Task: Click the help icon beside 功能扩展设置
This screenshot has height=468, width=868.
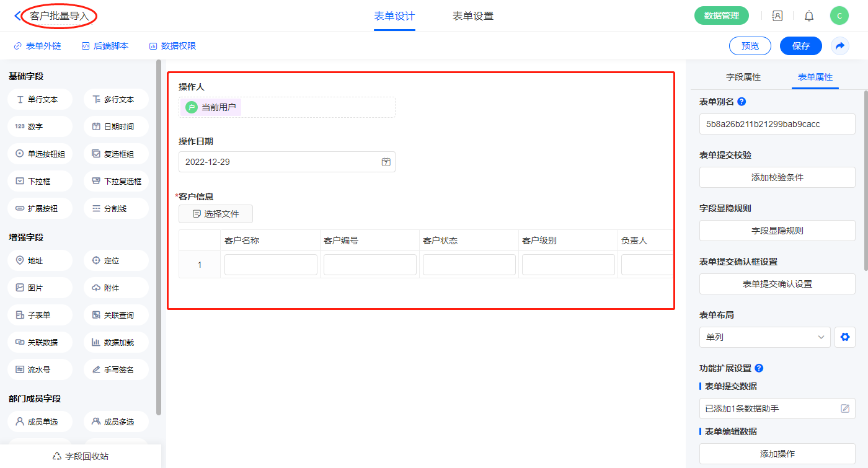Action: click(759, 368)
